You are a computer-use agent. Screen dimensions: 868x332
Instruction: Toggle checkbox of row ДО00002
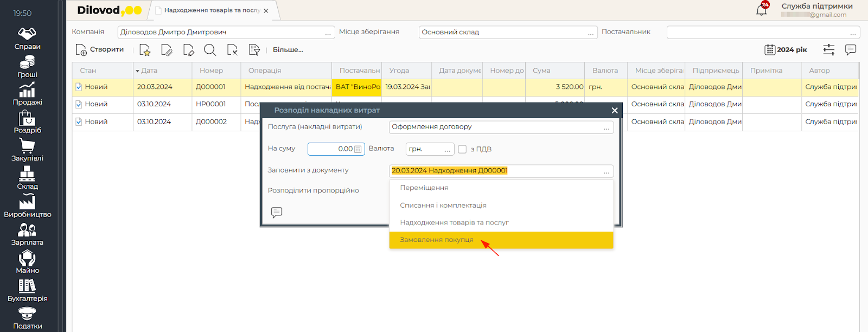click(79, 122)
